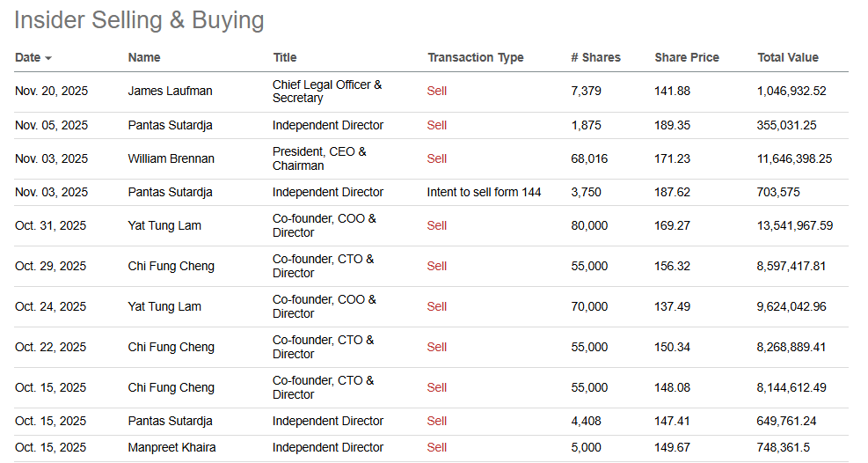
Task: Click Sell on Nov. 20 Laufman row
Action: coord(436,91)
